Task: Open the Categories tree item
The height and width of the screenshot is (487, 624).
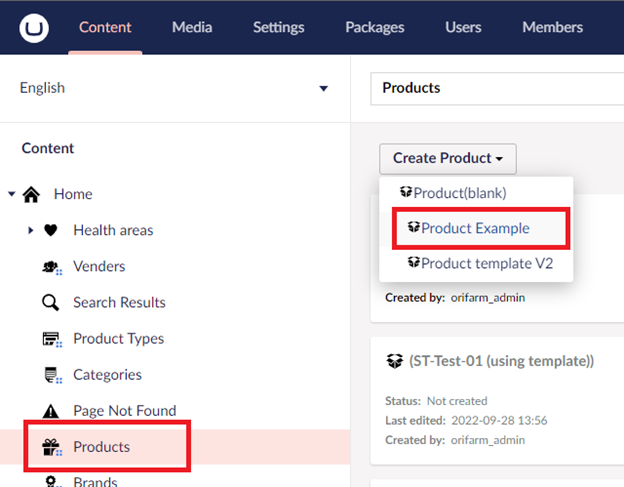Action: [107, 375]
